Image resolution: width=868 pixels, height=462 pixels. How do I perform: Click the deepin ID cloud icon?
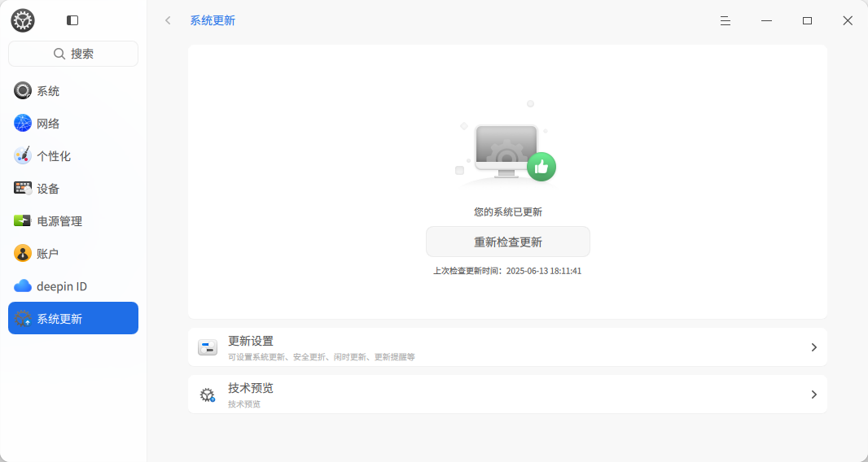pos(23,286)
